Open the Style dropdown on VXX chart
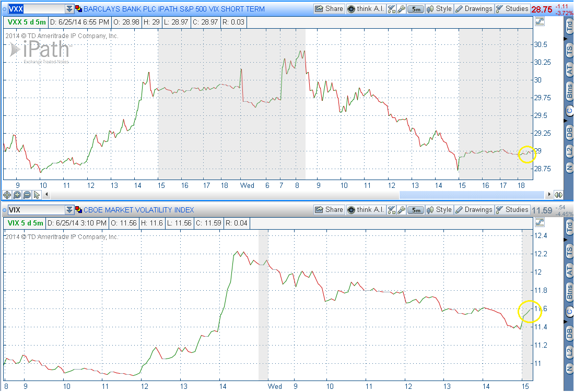The width and height of the screenshot is (574, 392). 439,9
